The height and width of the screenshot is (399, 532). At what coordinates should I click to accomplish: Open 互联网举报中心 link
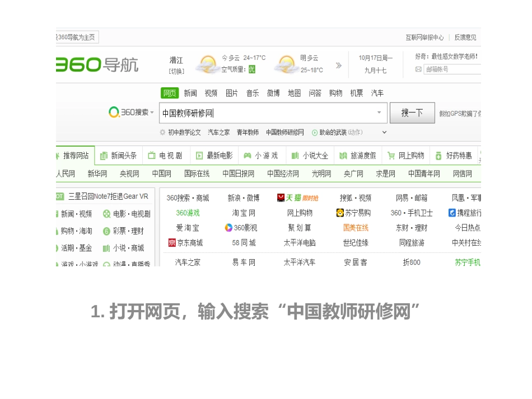coord(424,37)
